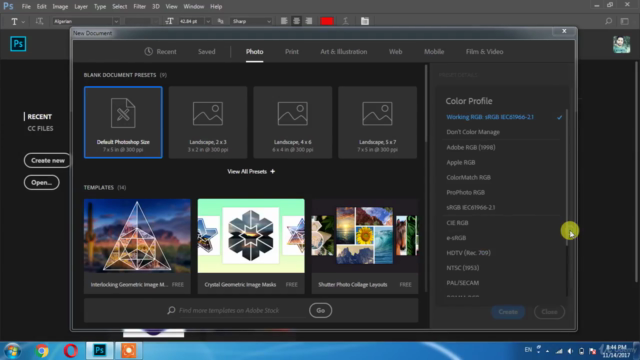The height and width of the screenshot is (360, 640).
Task: Click Action Center flag tray icon
Action: [593, 351]
